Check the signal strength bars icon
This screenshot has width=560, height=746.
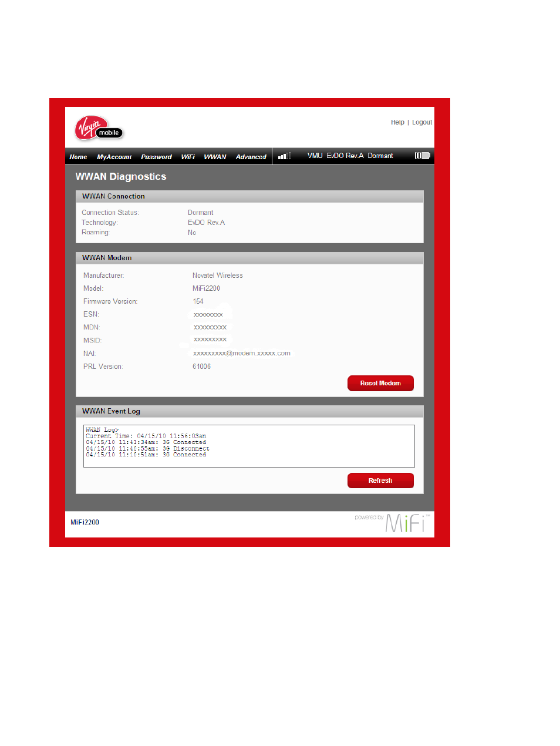click(x=285, y=156)
